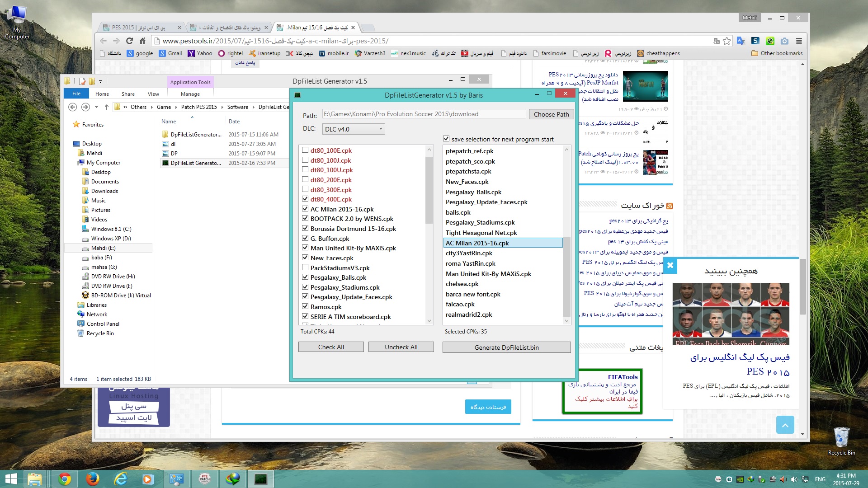868x488 pixels.
Task: Open Firefox from the taskbar
Action: pyautogui.click(x=93, y=479)
